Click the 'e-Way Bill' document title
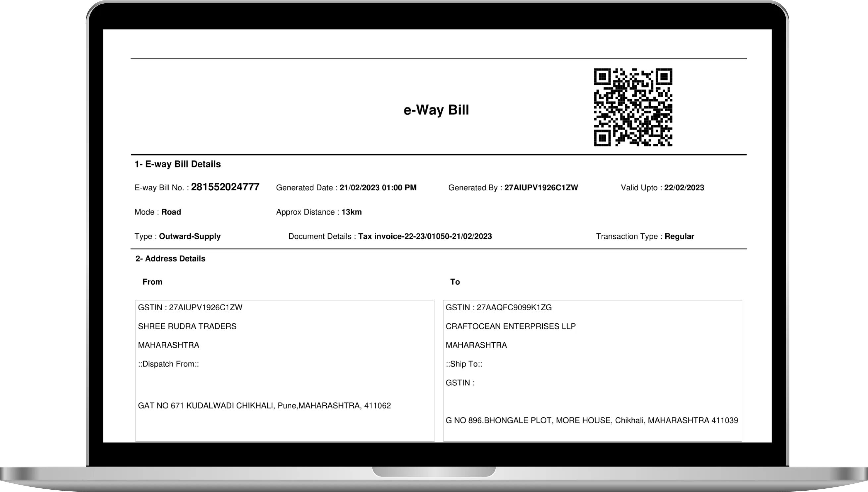 click(x=436, y=110)
